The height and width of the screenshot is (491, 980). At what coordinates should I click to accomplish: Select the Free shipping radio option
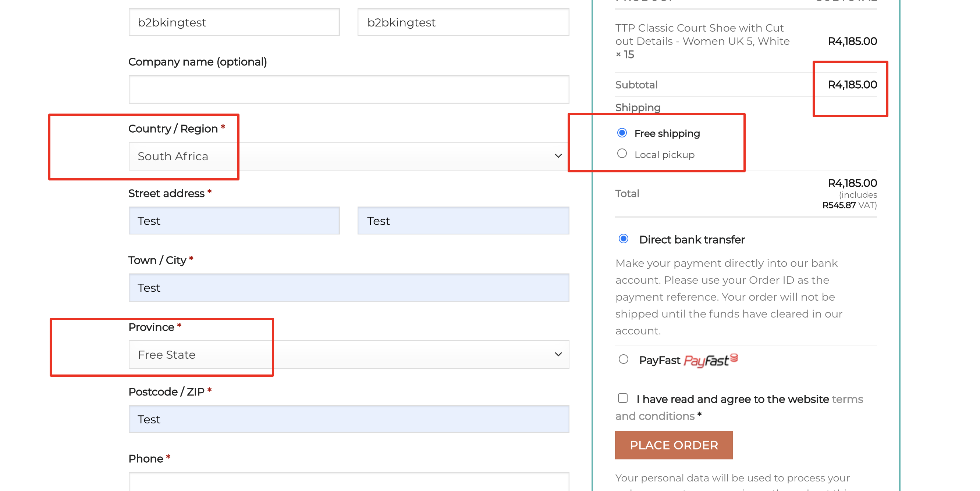coord(622,133)
